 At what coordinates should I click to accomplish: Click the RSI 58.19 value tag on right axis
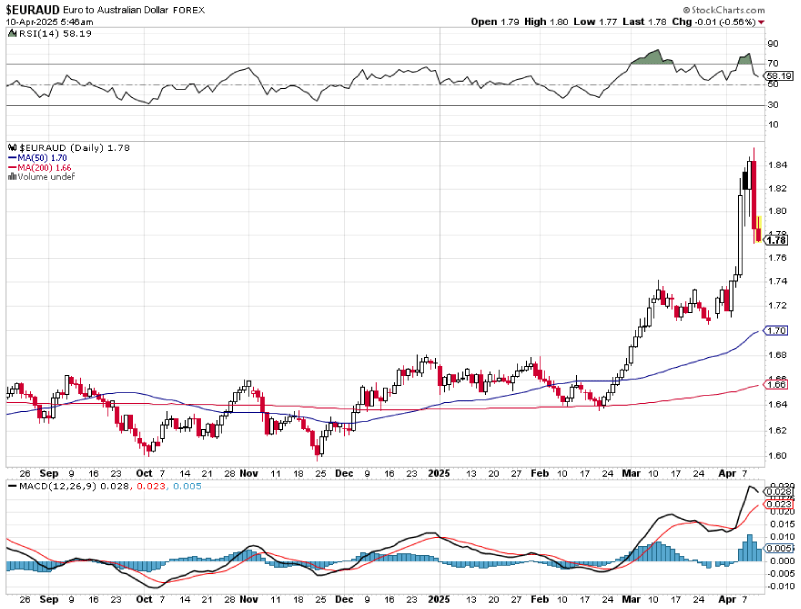[x=778, y=75]
